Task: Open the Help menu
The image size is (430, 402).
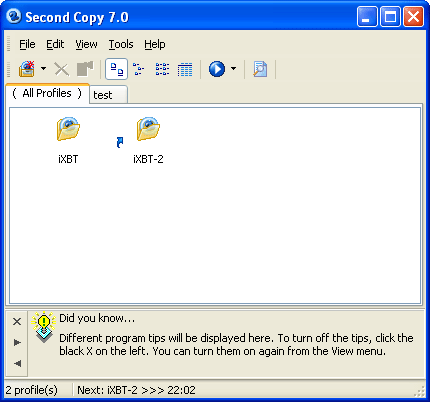Action: 155,44
